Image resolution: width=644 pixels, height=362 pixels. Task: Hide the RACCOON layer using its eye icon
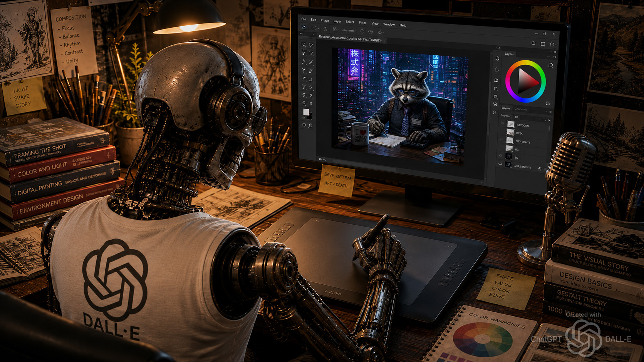(x=502, y=124)
